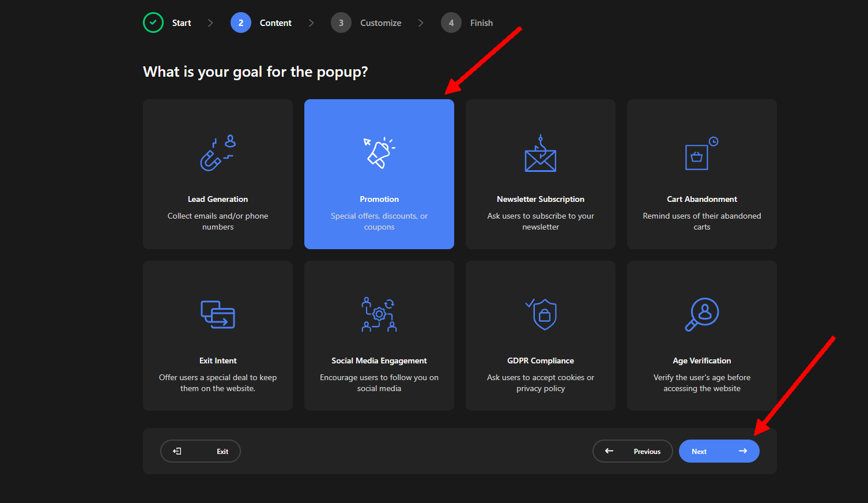The height and width of the screenshot is (503, 868).
Task: Click 'Special offers, discounts, or coupons' text
Action: coord(379,222)
